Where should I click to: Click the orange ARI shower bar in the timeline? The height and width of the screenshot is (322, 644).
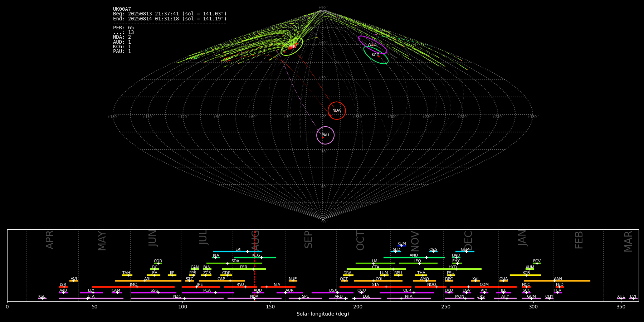(148, 281)
